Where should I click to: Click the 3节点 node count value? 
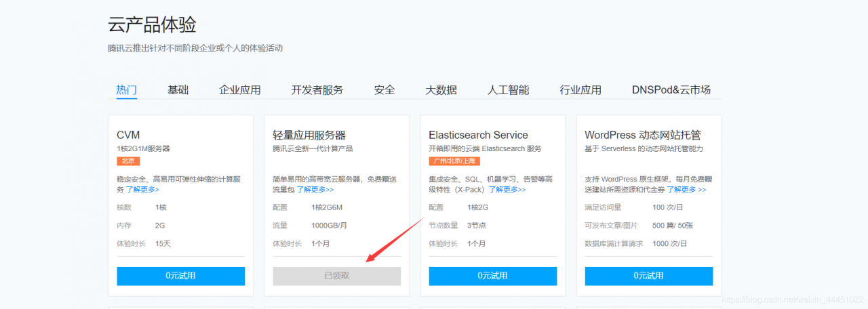pos(477,225)
